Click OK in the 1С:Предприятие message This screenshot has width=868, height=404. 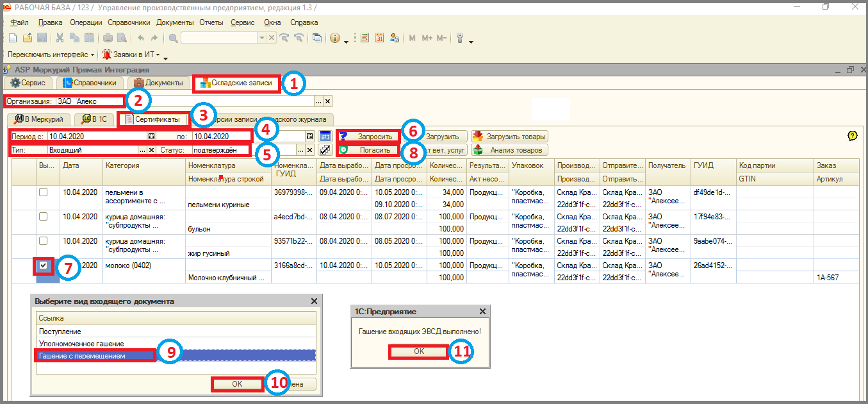point(418,351)
